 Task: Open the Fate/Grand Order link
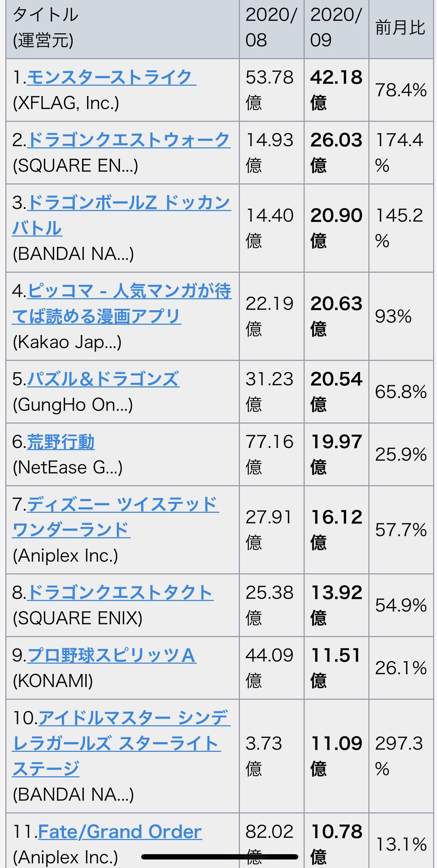(120, 832)
